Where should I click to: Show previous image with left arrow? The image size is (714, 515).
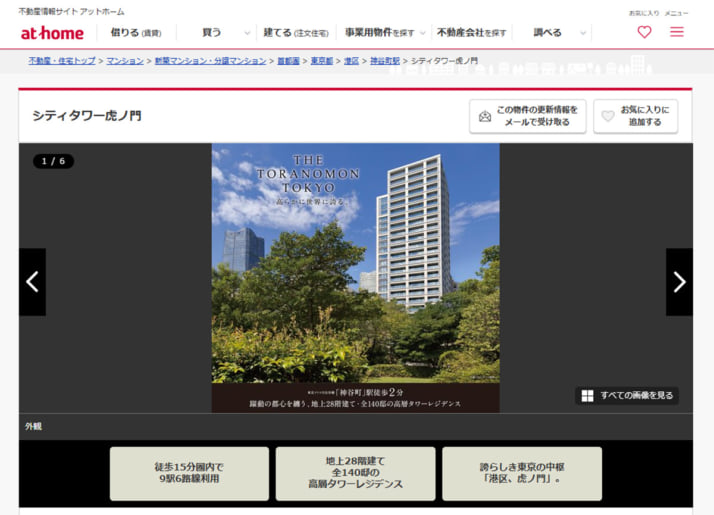coord(32,282)
